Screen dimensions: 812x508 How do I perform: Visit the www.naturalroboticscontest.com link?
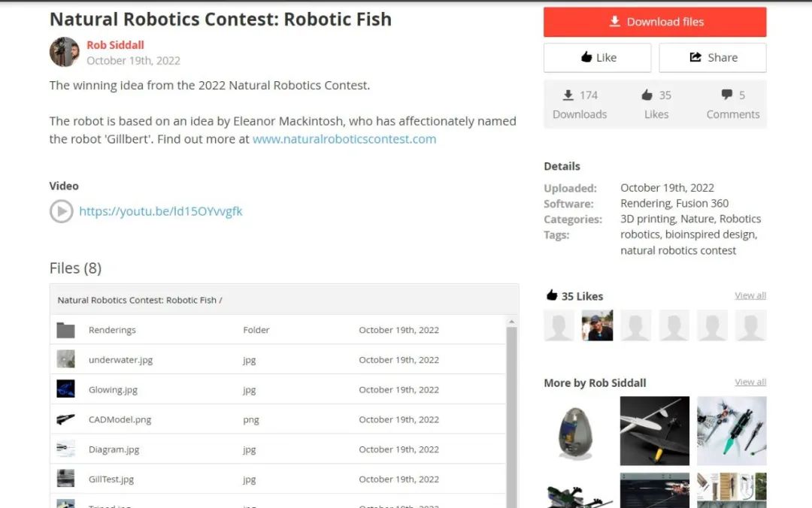(x=344, y=139)
